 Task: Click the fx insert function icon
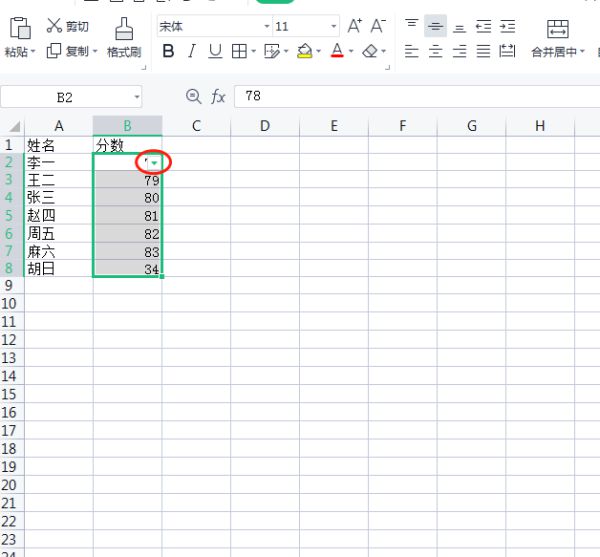click(x=218, y=96)
